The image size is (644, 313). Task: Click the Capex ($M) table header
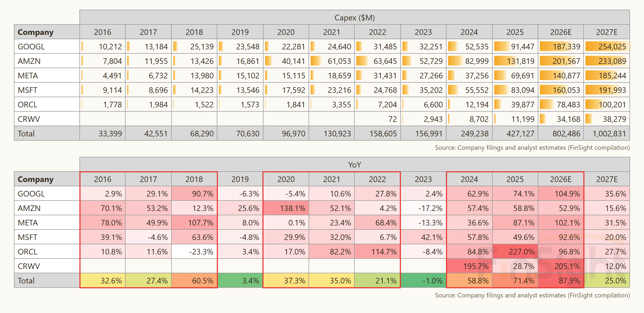tap(354, 17)
